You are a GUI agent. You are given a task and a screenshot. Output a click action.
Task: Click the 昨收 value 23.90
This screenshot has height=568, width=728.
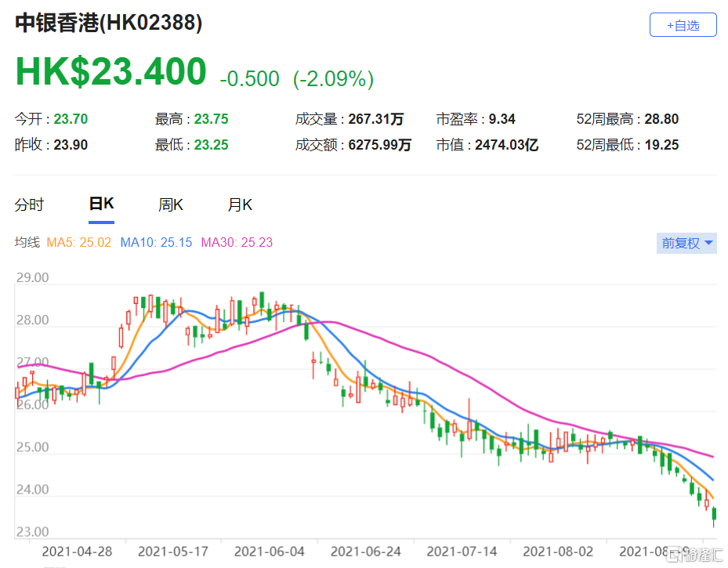coord(71,145)
